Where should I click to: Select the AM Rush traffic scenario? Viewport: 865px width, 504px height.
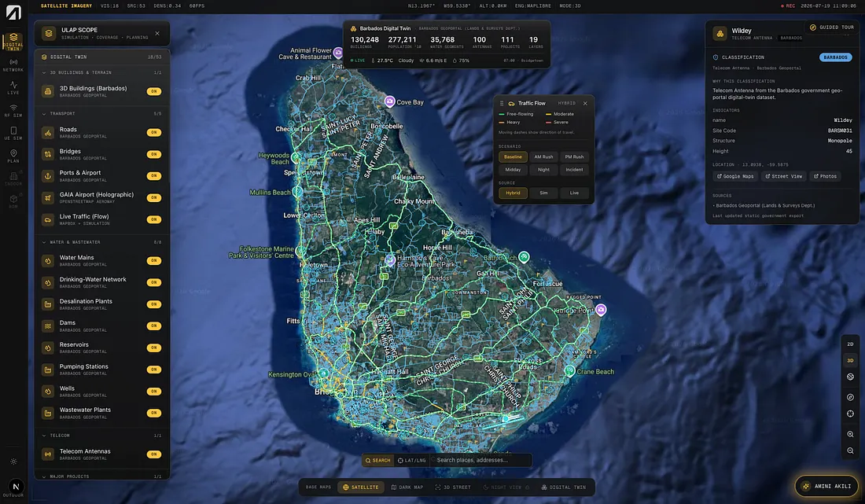(x=543, y=156)
